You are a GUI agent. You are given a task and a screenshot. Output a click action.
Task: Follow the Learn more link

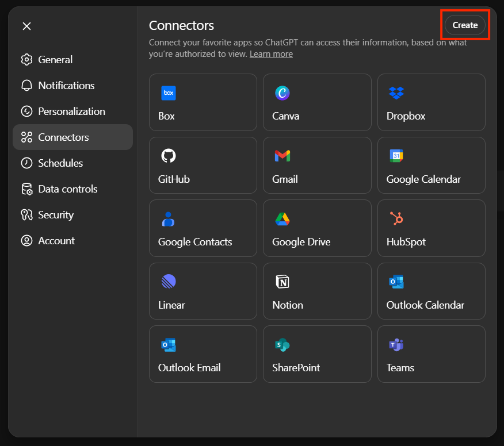point(271,54)
